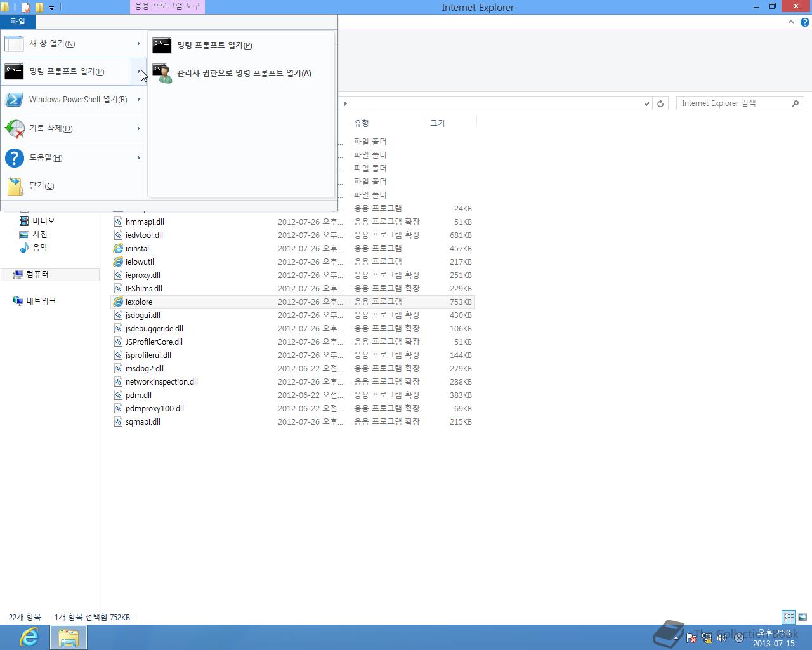Open 사진 in navigation pane

click(x=39, y=234)
